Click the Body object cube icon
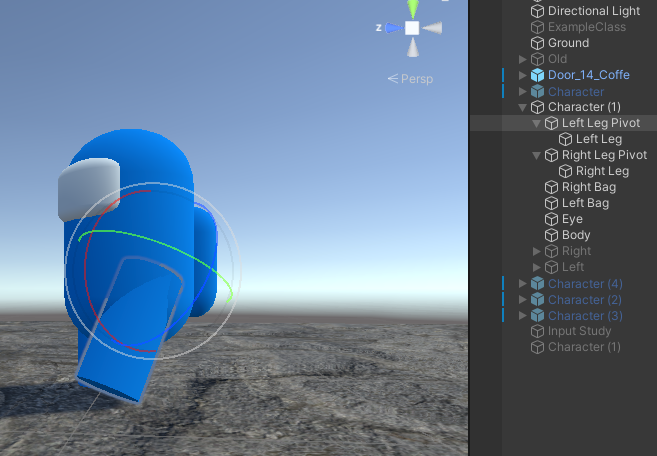Viewport: 657px width, 456px height. pyautogui.click(x=551, y=235)
